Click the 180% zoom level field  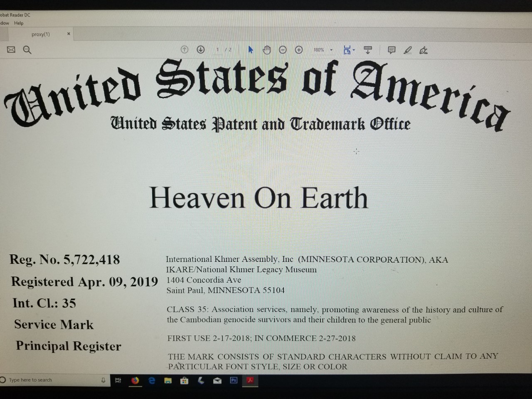[x=319, y=50]
